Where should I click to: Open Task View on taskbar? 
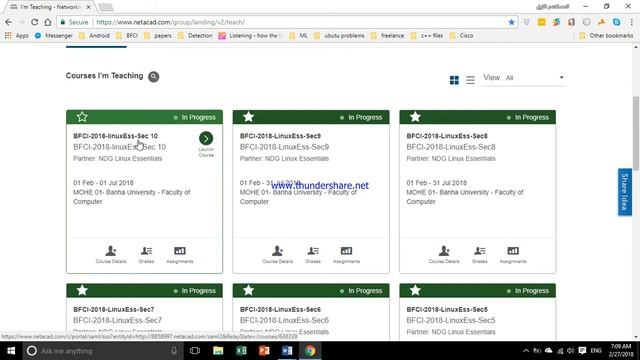195,351
